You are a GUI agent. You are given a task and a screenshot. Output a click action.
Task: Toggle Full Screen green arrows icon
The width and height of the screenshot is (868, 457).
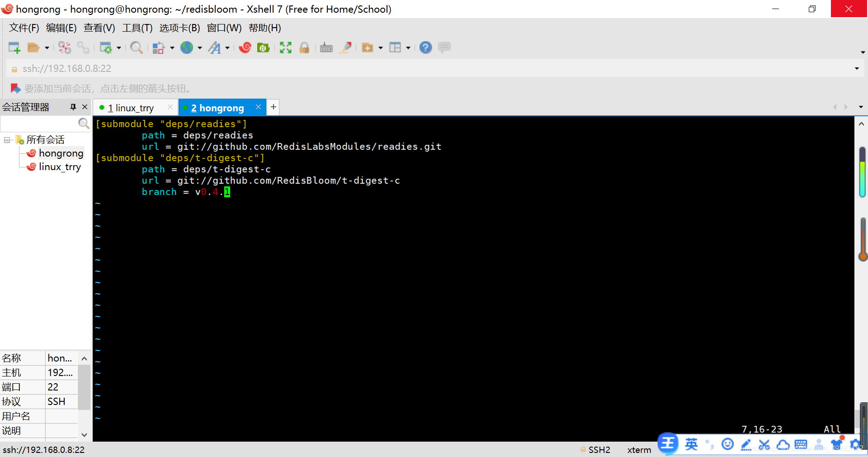[285, 48]
